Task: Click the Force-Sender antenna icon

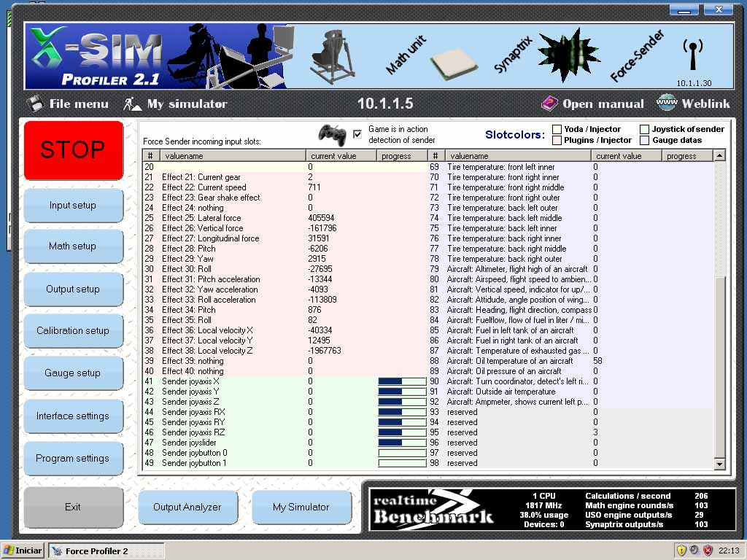Action: pos(693,53)
